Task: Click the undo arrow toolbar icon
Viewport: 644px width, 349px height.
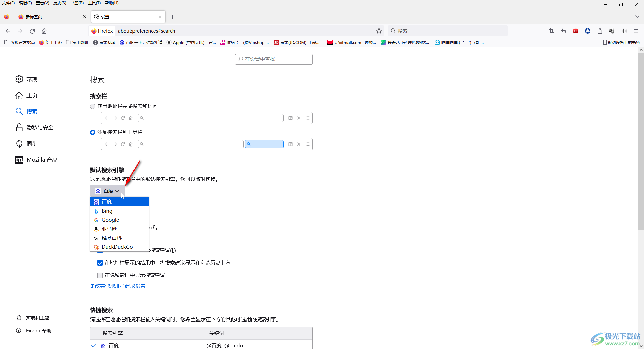Action: click(x=563, y=31)
